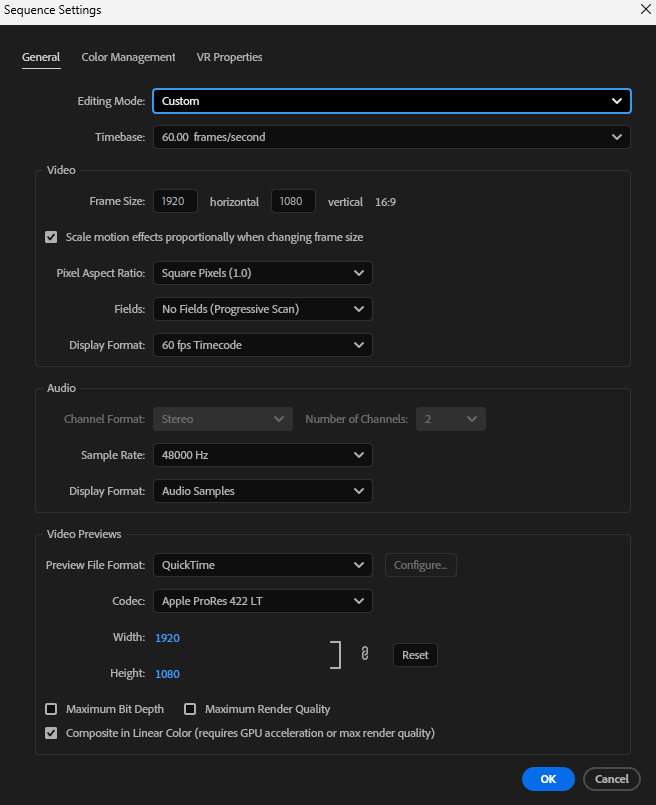Disable Composite in Linear Color

51,732
